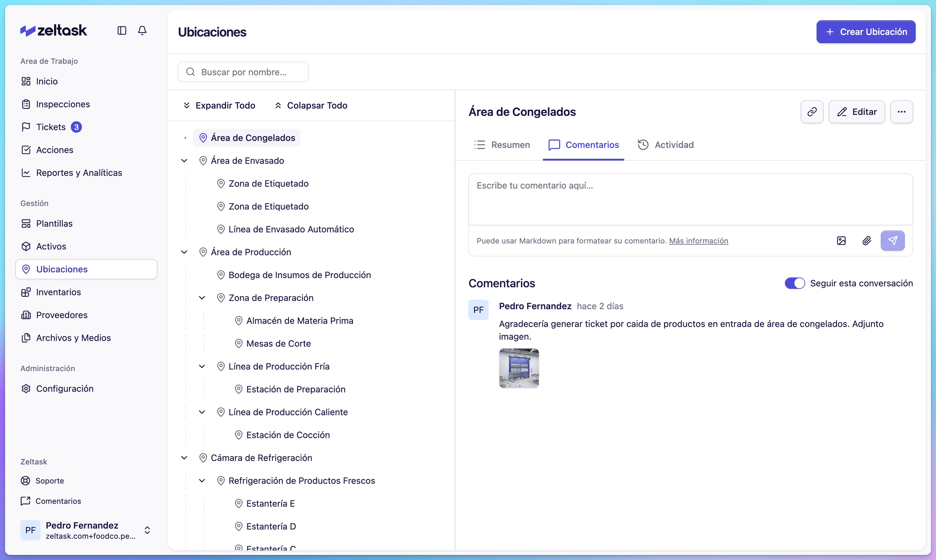
Task: Click the Soporte lifebuoy icon
Action: [25, 480]
